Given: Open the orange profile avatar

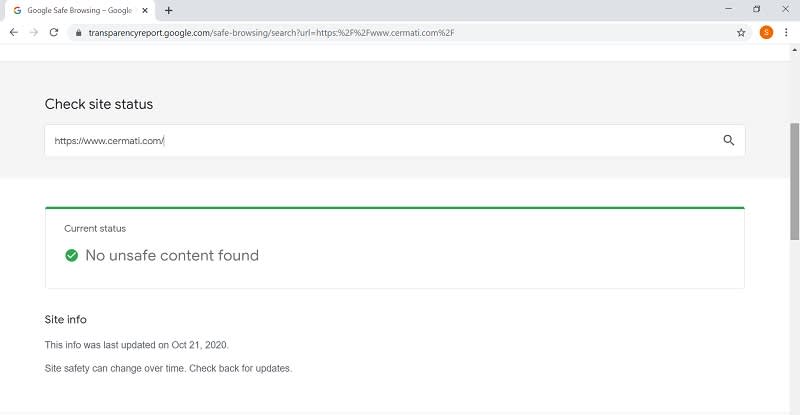Looking at the screenshot, I should [766, 32].
